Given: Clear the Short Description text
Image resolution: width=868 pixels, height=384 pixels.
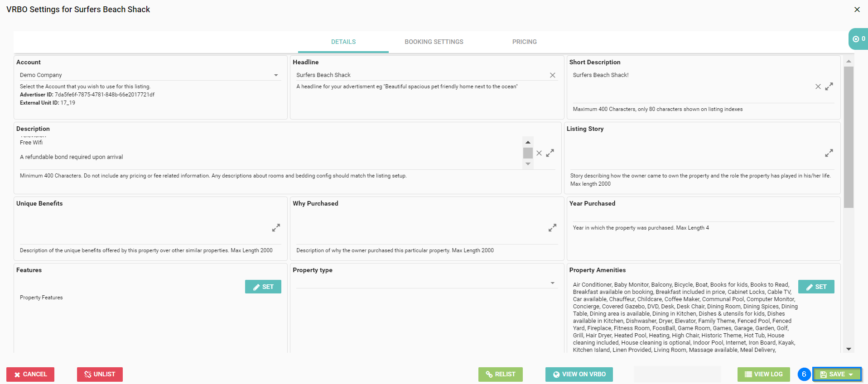Looking at the screenshot, I should 818,86.
